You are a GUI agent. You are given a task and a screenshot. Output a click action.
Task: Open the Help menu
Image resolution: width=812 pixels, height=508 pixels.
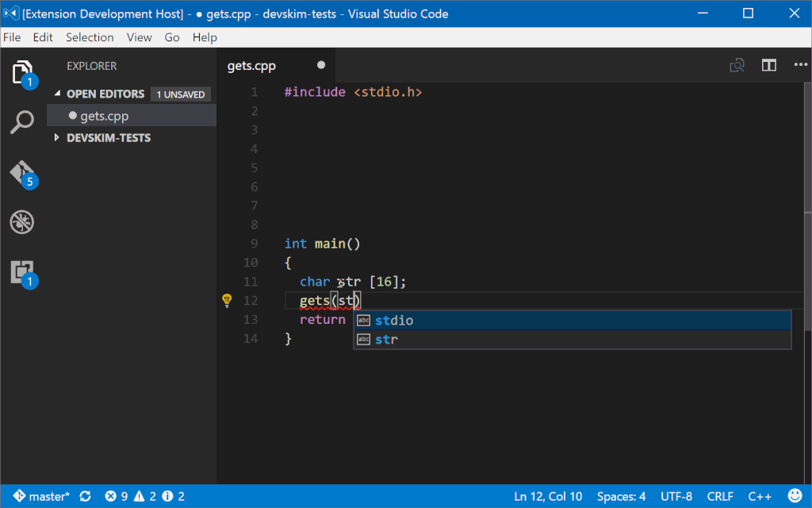[x=205, y=37]
